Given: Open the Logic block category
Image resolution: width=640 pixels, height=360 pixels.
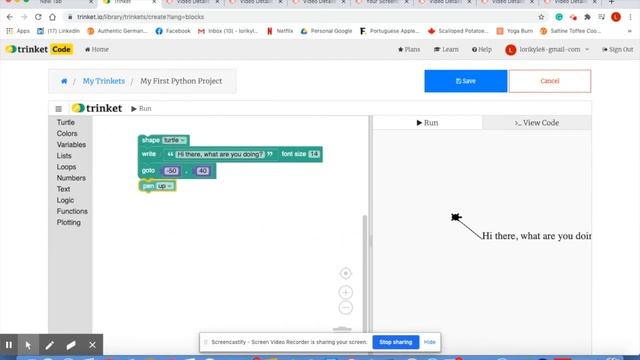Looking at the screenshot, I should coord(65,200).
